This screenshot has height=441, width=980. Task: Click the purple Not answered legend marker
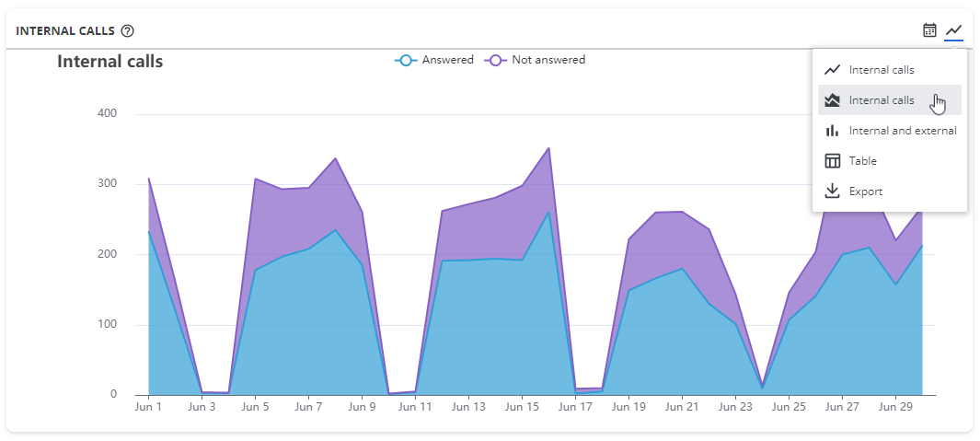pyautogui.click(x=496, y=61)
